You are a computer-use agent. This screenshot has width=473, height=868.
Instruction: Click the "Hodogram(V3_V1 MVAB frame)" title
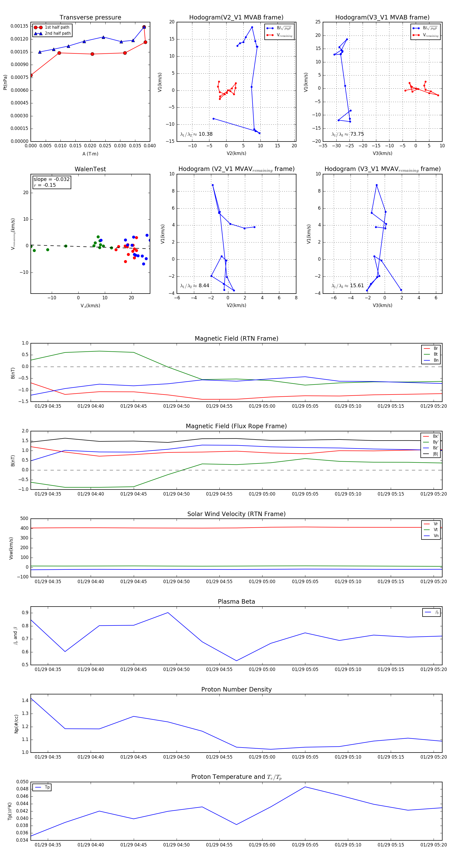click(x=382, y=17)
